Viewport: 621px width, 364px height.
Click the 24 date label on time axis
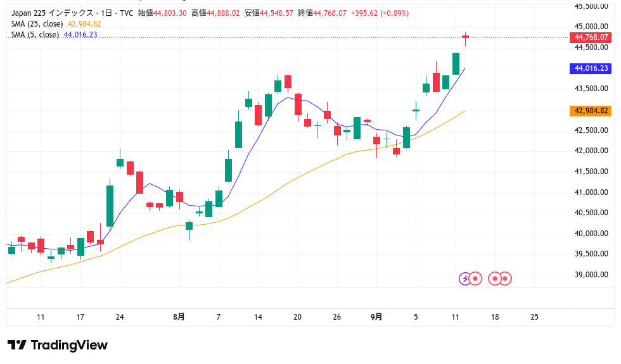pyautogui.click(x=120, y=317)
